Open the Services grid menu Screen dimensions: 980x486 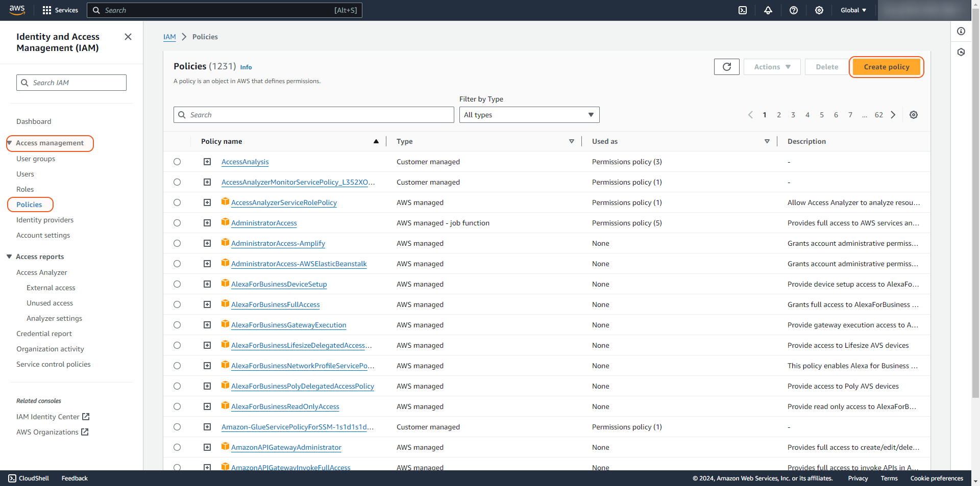point(60,10)
